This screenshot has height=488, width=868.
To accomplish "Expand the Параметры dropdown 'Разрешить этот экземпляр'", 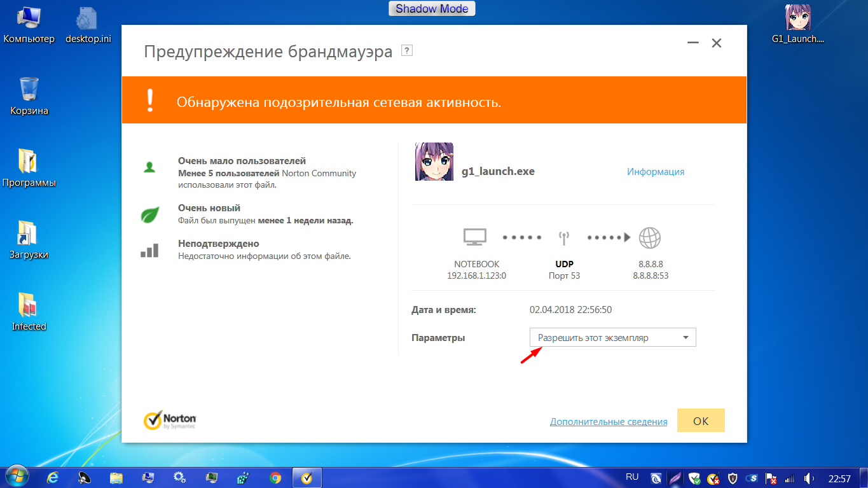I will (613, 337).
